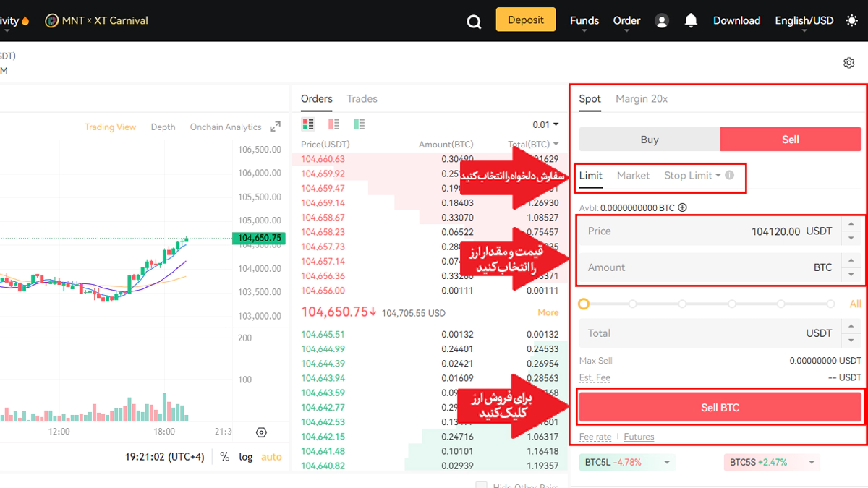This screenshot has width=868, height=488.
Task: Expand chart to fullscreen icon
Action: (x=275, y=127)
